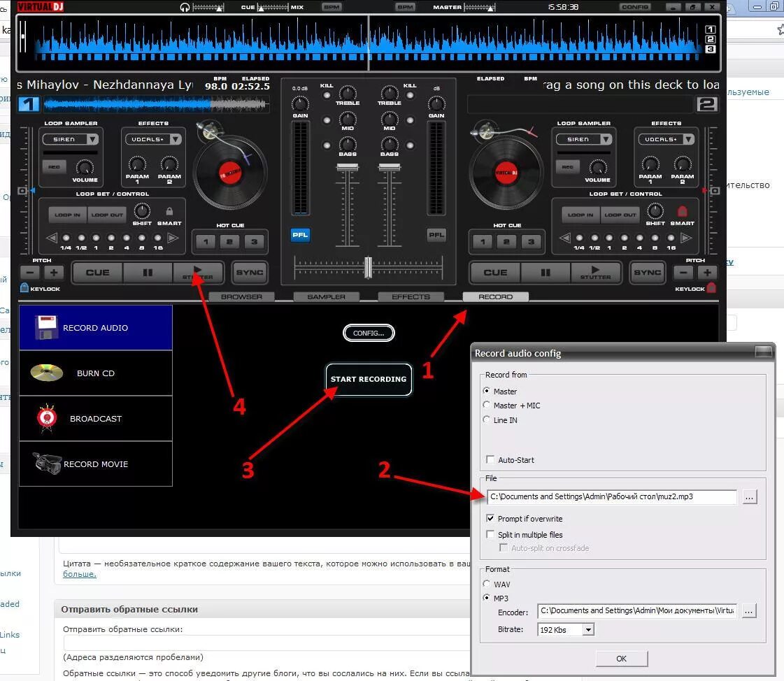Click right deck SYNC button
Viewport: 784px width, 681px height.
(648, 273)
